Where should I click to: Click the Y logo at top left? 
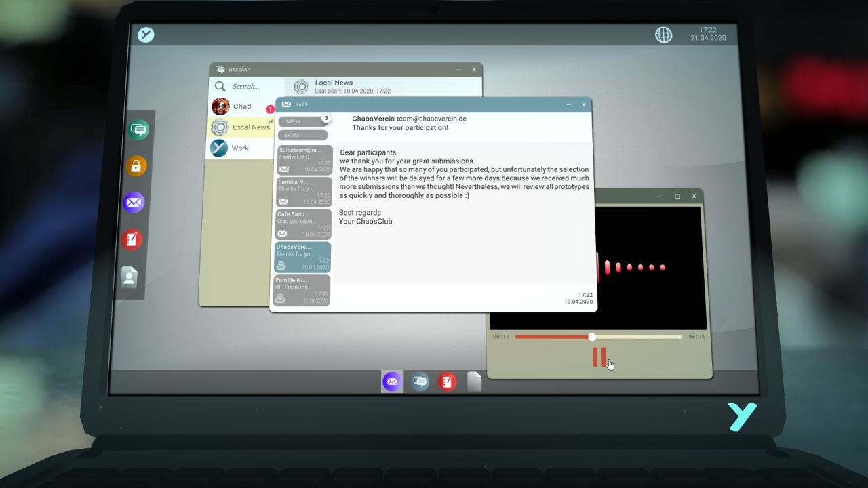tap(145, 35)
